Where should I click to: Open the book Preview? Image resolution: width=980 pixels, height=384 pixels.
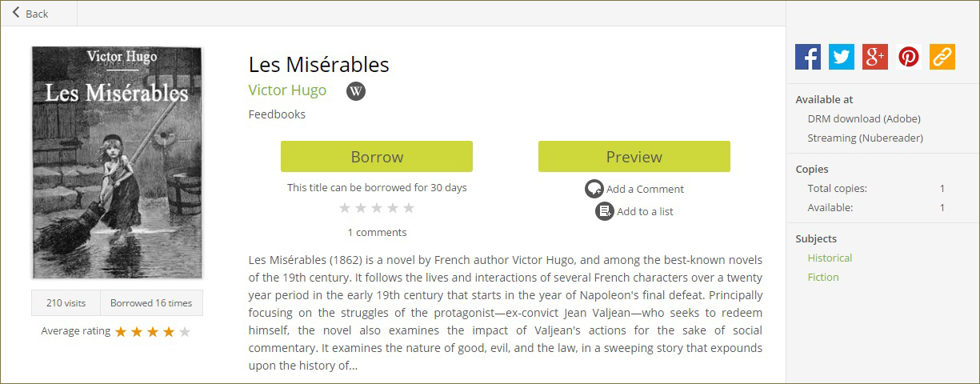point(634,157)
